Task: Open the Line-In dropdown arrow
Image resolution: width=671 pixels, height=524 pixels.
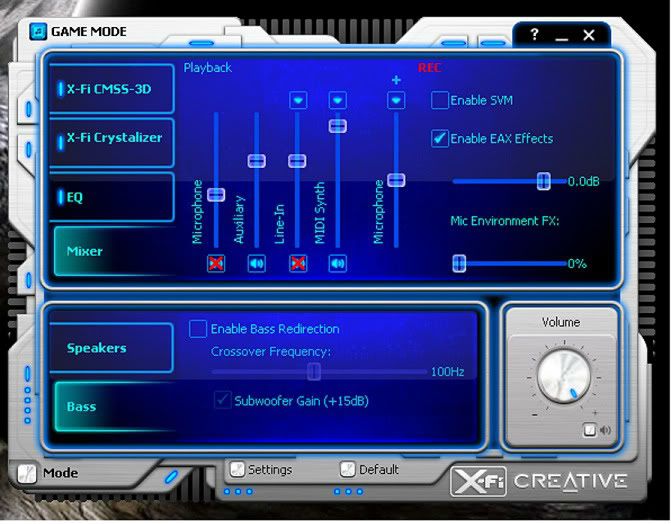Action: pos(298,101)
